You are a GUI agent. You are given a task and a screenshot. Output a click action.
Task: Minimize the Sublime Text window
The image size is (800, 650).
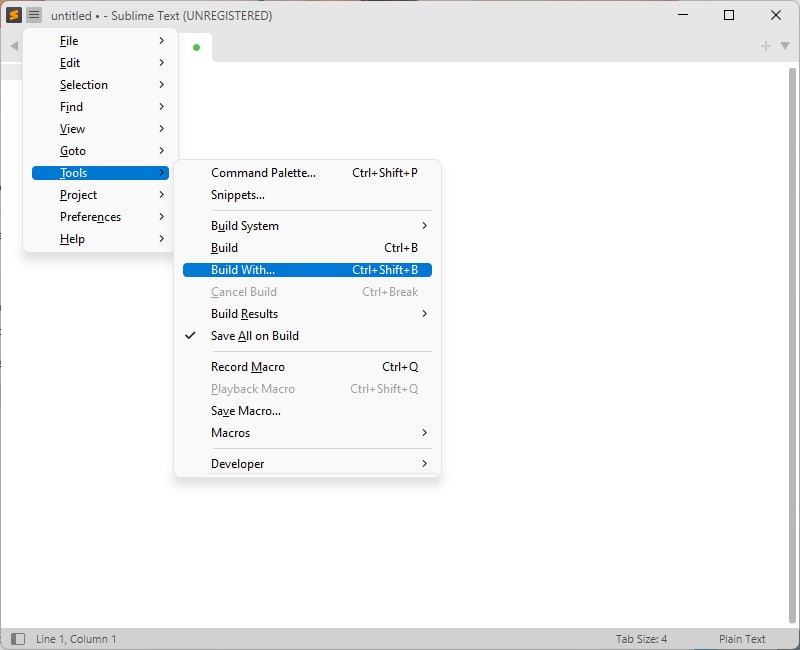pos(683,15)
